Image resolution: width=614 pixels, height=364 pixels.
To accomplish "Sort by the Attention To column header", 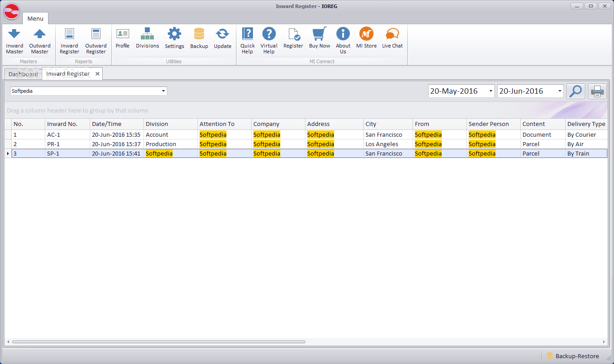I will point(224,124).
